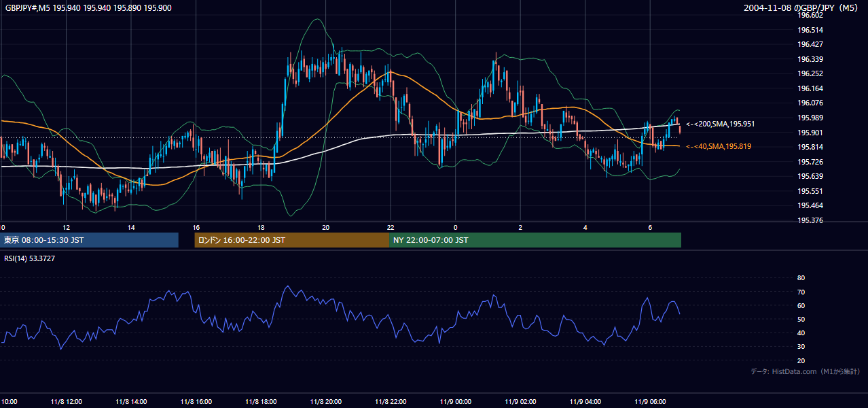Click hour label 14 under the candlestick chart
868x408 pixels.
[131, 227]
